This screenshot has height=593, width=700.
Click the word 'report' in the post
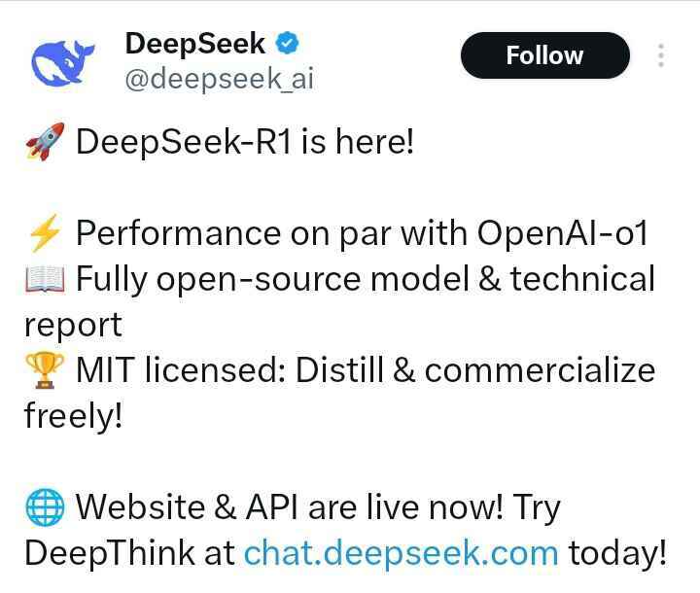(x=73, y=326)
